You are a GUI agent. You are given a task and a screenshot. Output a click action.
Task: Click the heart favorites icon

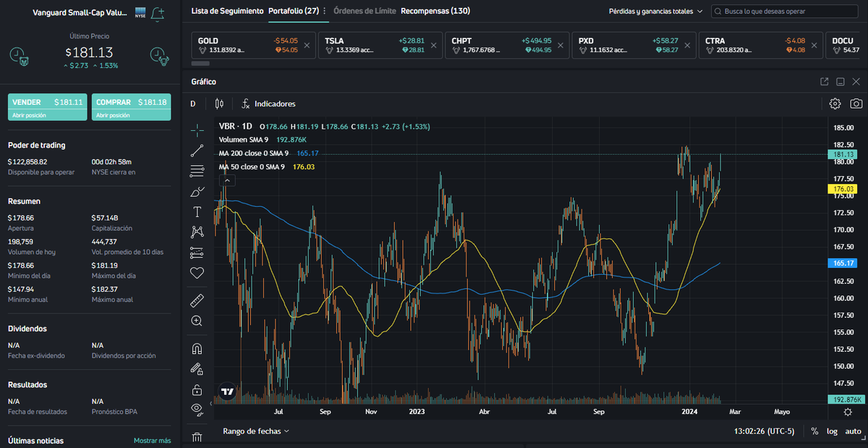point(197,273)
